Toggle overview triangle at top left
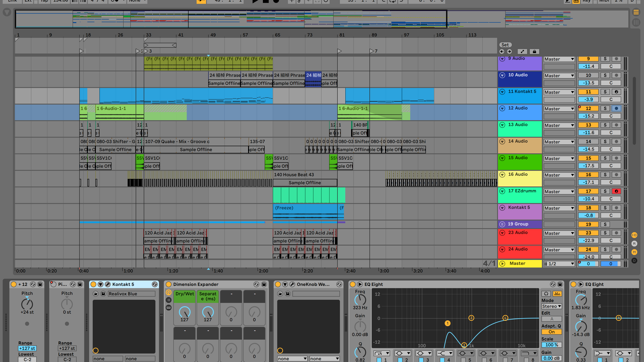Screen dimensions: 644x362 point(7,12)
